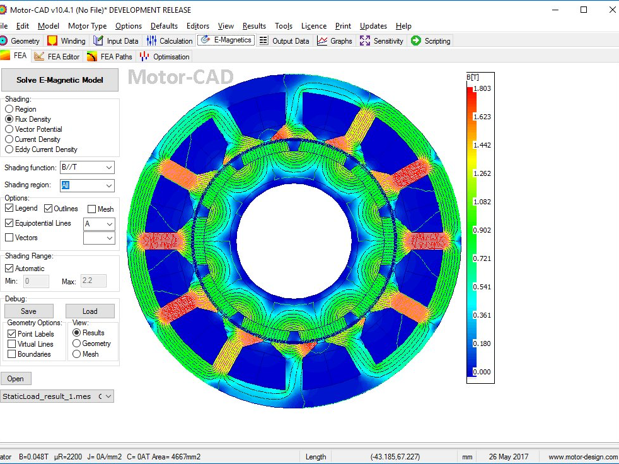This screenshot has height=464, width=619.
Task: Enable the Vectors checkbox
Action: tap(9, 237)
